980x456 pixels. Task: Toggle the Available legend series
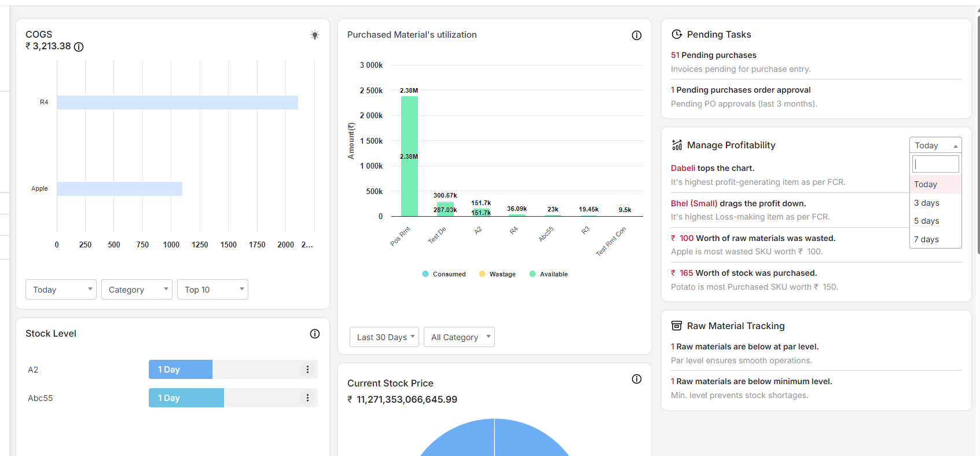pyautogui.click(x=548, y=274)
